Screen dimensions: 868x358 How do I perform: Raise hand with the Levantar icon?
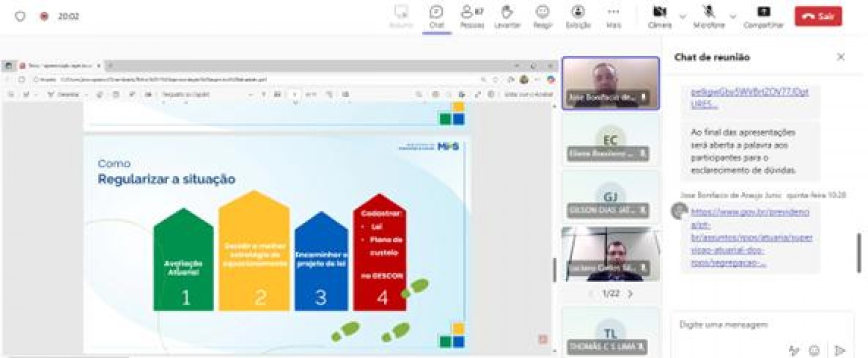coord(507,16)
